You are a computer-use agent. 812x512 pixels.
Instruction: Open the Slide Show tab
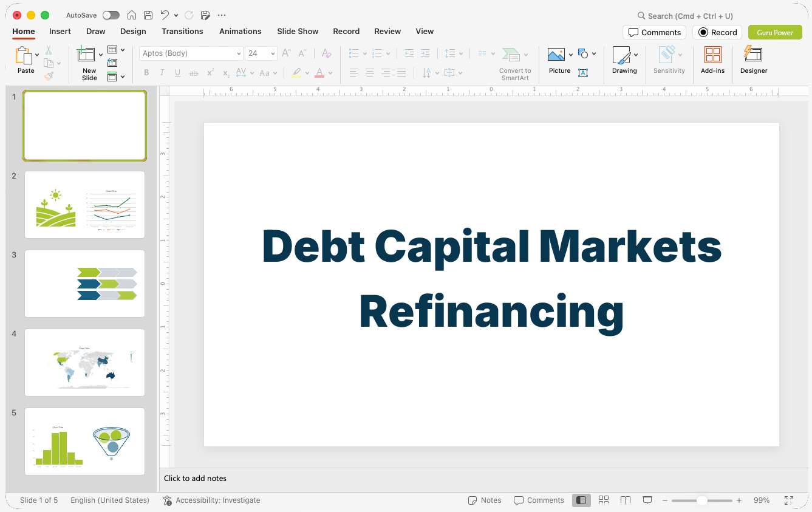[298, 32]
